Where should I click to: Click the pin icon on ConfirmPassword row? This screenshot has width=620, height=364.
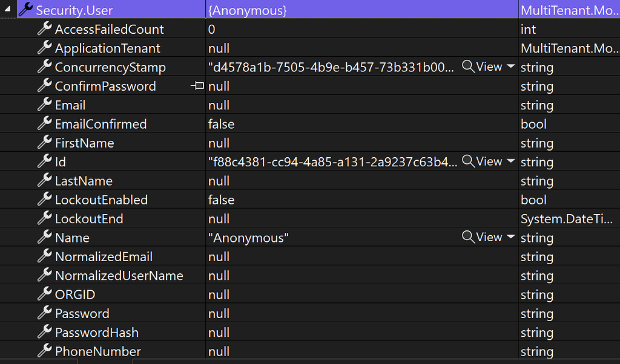197,86
